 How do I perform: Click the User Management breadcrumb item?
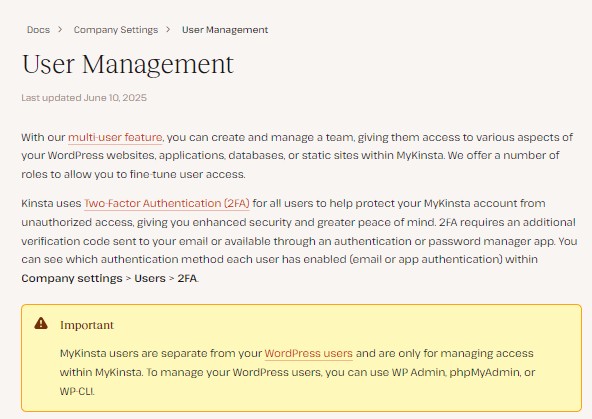point(225,30)
